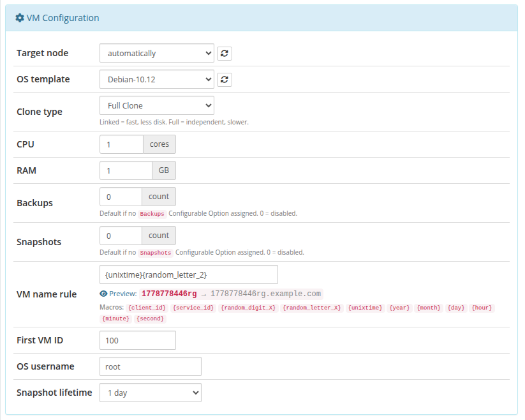The image size is (525, 420).
Task: Click the Linked = fast hint text
Action: click(x=174, y=122)
